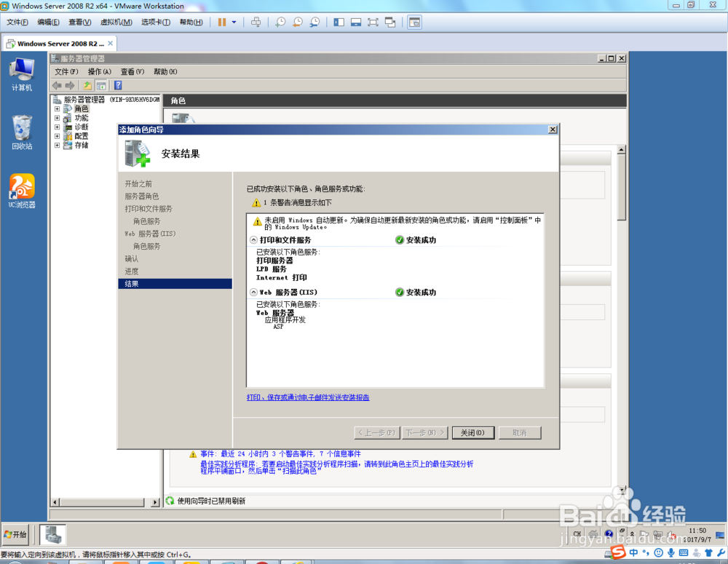
Task: Toggle the thumbnail bar view icon
Action: (356, 23)
